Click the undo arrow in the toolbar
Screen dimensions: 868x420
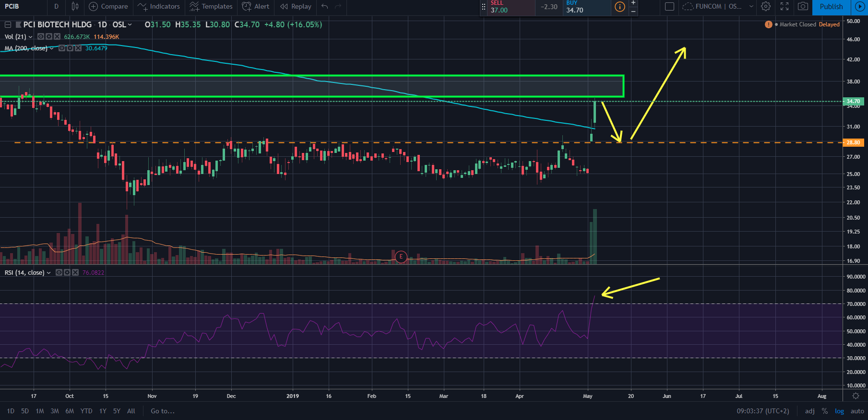pyautogui.click(x=325, y=6)
